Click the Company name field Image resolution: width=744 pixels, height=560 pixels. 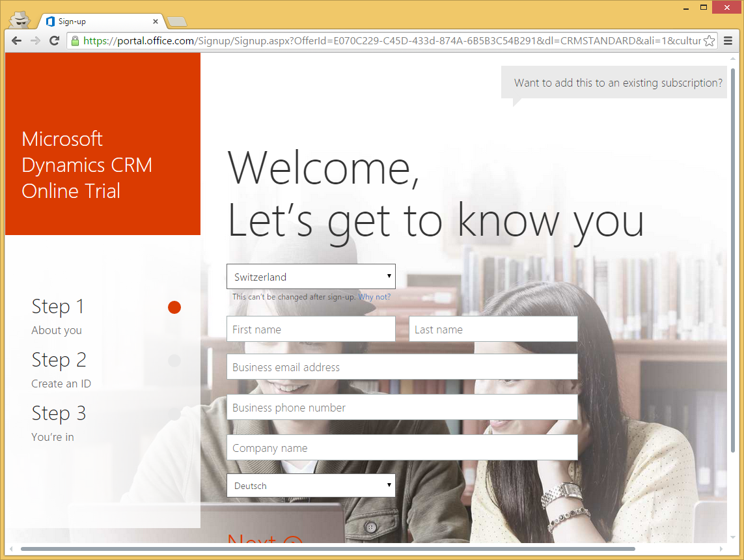[402, 447]
